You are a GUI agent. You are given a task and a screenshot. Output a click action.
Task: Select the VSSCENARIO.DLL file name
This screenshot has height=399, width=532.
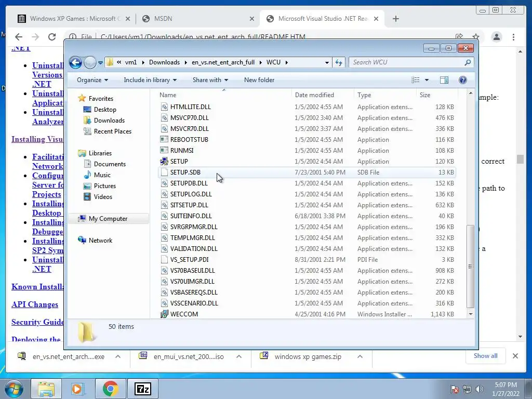194,303
